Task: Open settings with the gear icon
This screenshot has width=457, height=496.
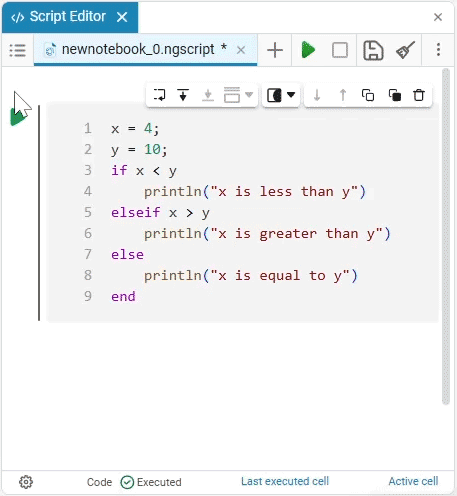Action: [x=26, y=482]
